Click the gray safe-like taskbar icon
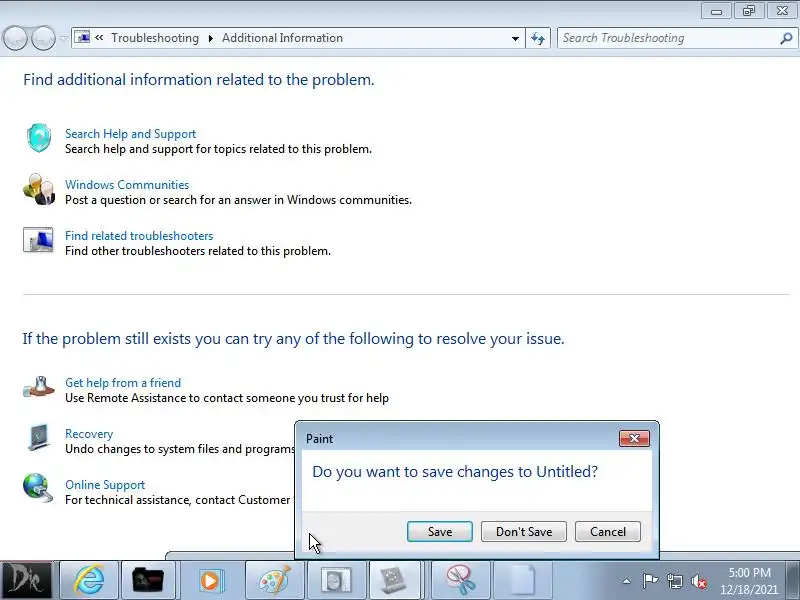800x600 pixels. [x=336, y=580]
